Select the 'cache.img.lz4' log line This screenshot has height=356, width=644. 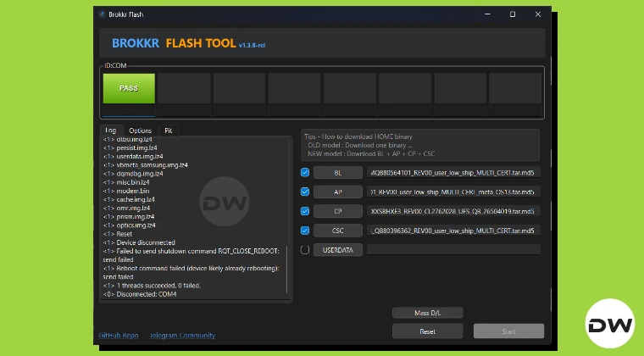point(129,199)
